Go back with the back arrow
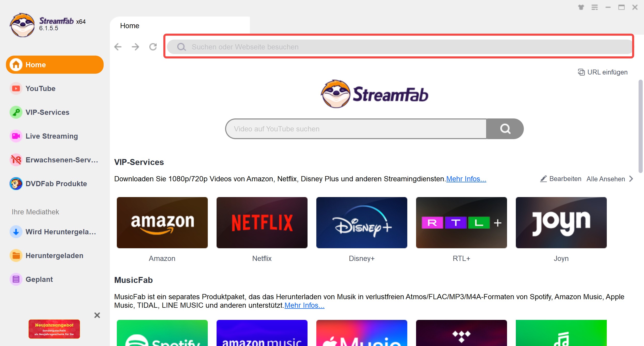The image size is (644, 346). pyautogui.click(x=118, y=47)
